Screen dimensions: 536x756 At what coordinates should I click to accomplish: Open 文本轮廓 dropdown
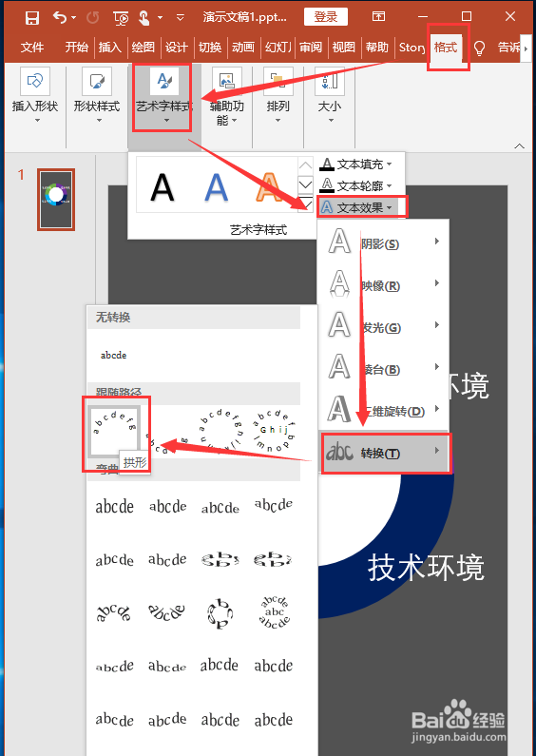point(356,185)
